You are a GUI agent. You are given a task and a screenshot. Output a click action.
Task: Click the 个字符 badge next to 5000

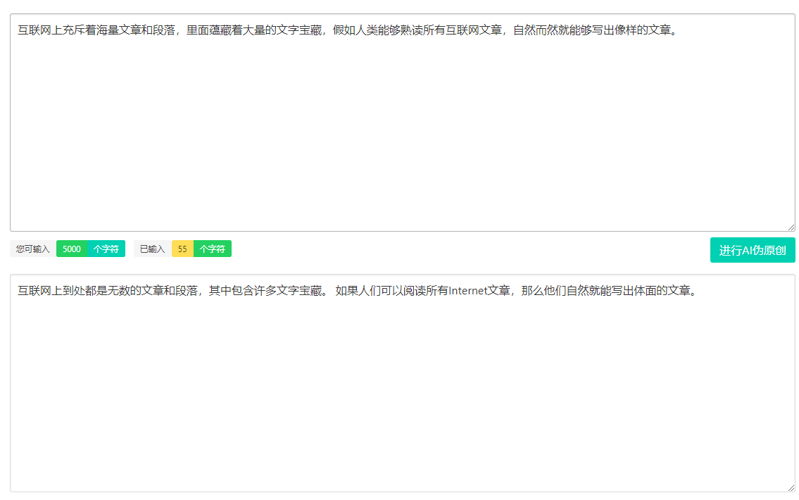click(106, 249)
